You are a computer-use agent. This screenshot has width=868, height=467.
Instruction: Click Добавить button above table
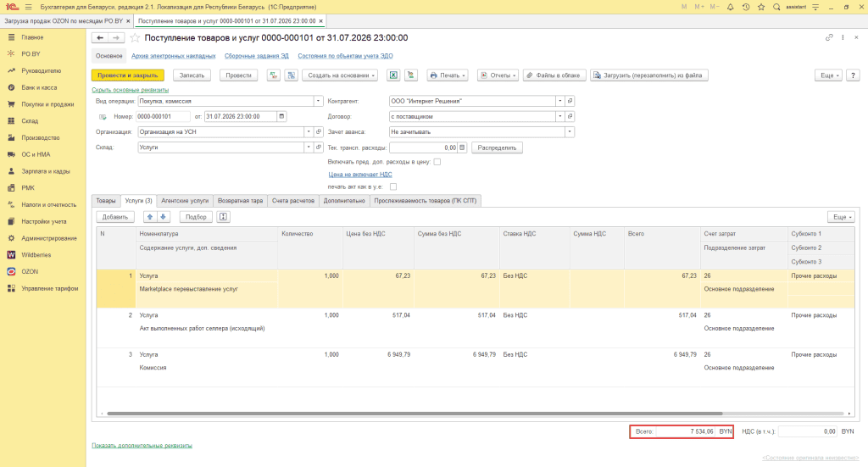(115, 217)
